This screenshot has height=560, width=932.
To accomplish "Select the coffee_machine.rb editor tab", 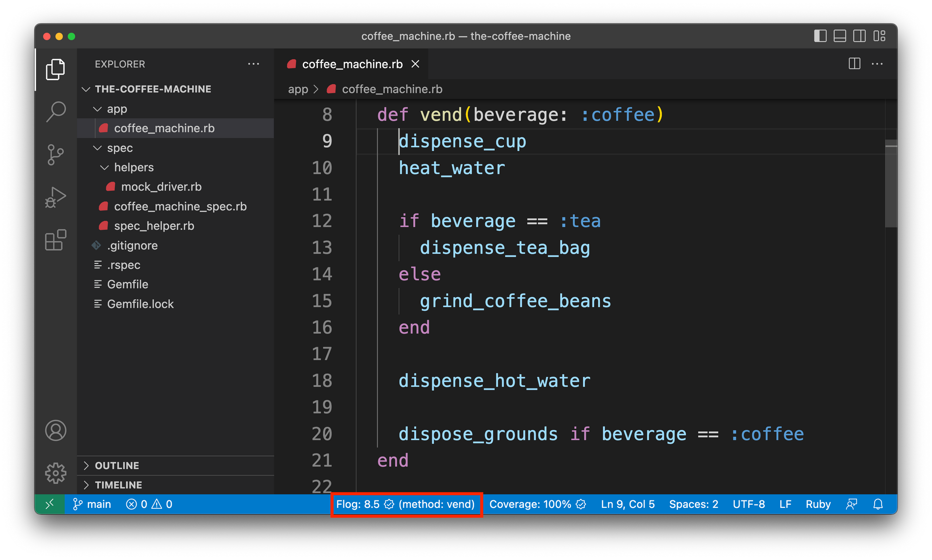I will point(352,64).
